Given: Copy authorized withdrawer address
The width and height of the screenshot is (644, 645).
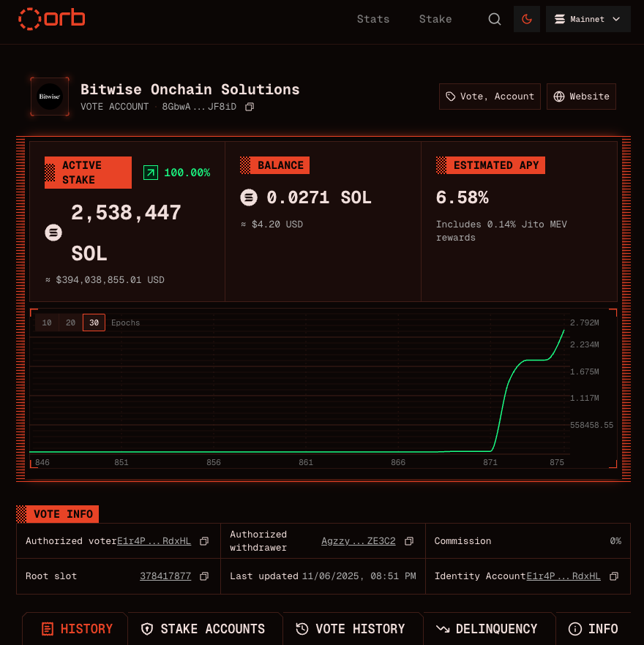Looking at the screenshot, I should pyautogui.click(x=409, y=541).
